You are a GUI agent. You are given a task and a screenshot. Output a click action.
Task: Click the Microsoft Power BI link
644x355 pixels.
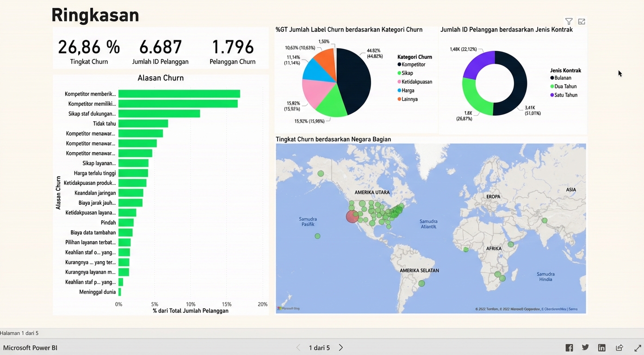(x=30, y=348)
